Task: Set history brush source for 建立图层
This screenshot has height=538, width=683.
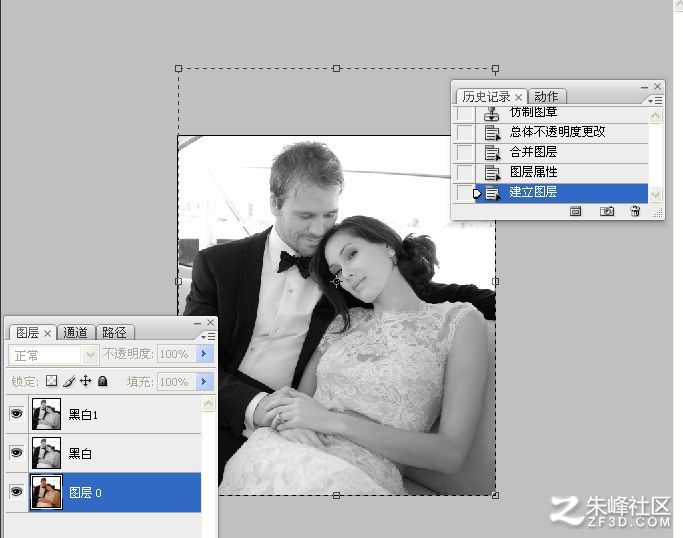Action: pos(465,193)
